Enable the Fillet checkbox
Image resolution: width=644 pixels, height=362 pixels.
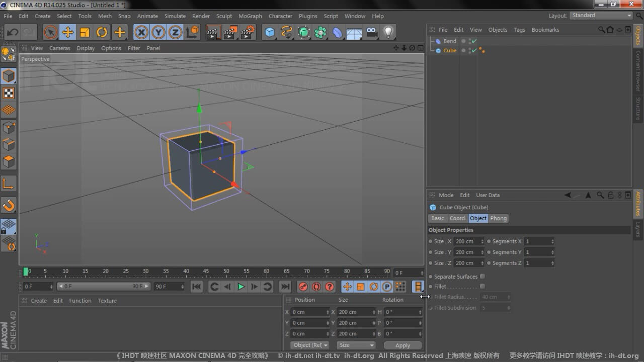click(482, 287)
